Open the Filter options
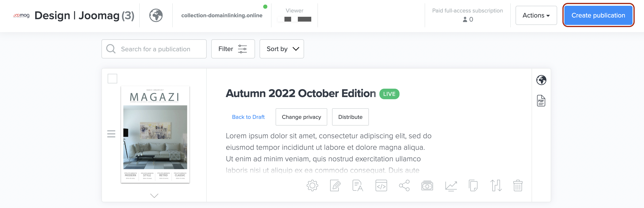This screenshot has width=644, height=208. (x=233, y=49)
